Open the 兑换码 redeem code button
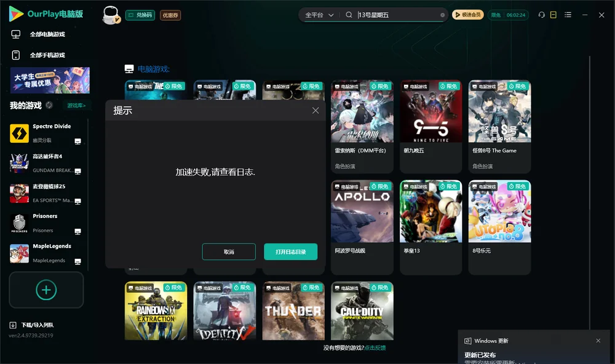The height and width of the screenshot is (364, 615). point(140,15)
